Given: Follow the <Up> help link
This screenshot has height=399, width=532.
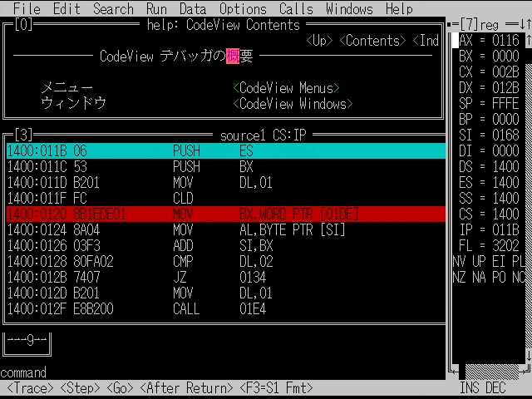Looking at the screenshot, I should (x=319, y=41).
